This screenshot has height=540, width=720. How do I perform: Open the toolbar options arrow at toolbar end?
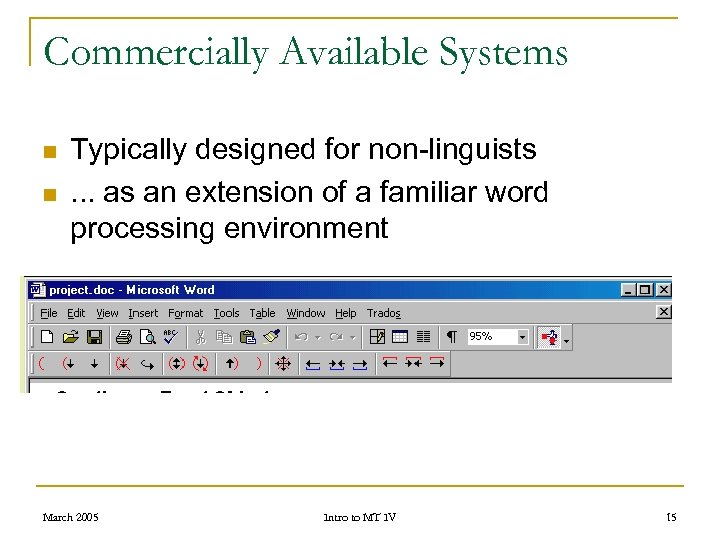(x=567, y=340)
